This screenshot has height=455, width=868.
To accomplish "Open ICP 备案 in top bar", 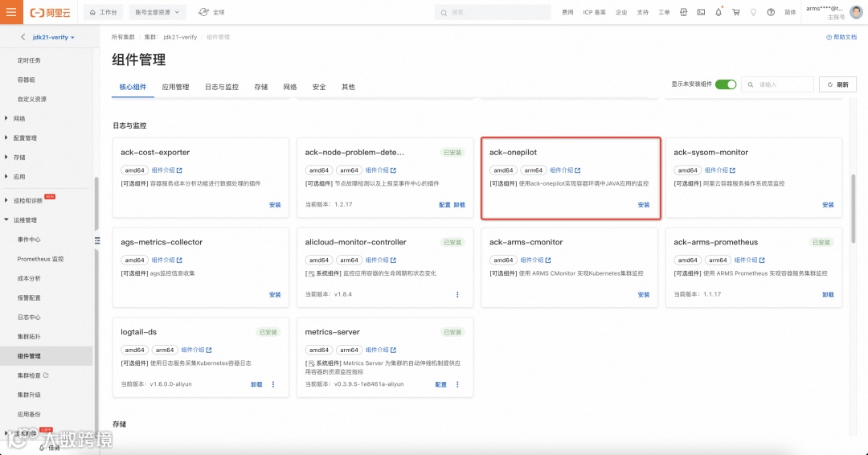I will pos(594,12).
